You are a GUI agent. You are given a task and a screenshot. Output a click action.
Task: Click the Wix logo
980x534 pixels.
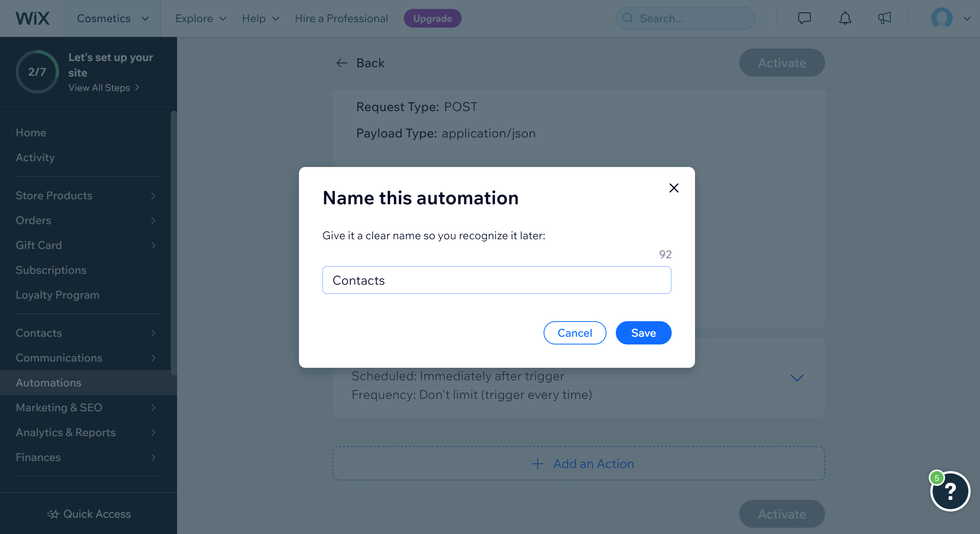33,18
